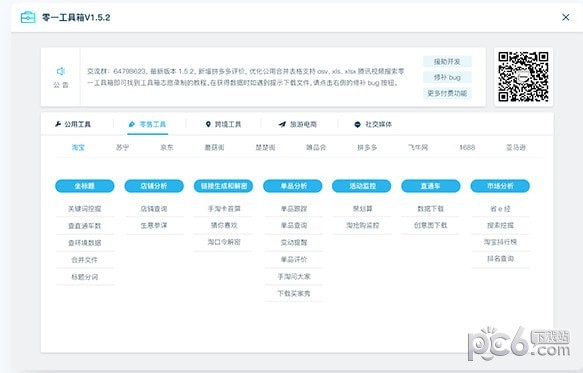
Task: Click the 单品分析 category button
Action: point(293,186)
